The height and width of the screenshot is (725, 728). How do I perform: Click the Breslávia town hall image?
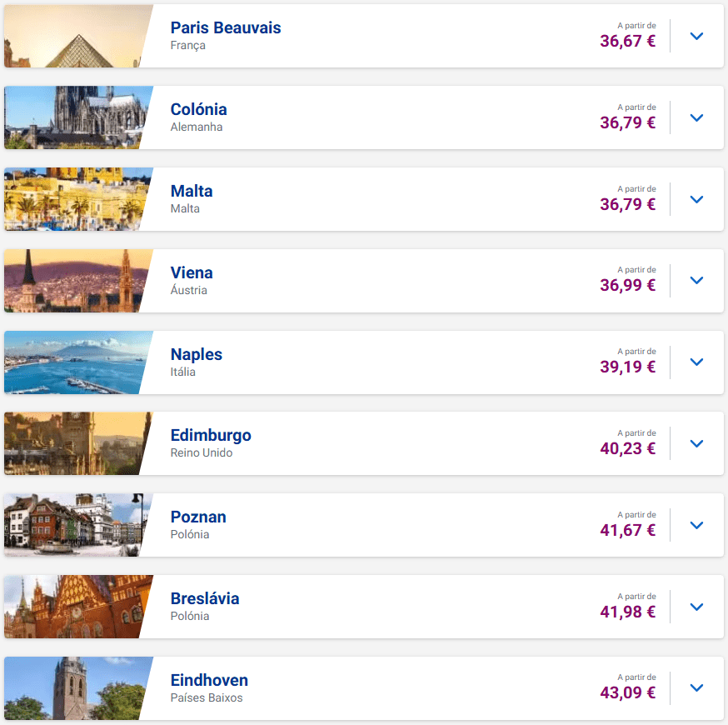(75, 607)
